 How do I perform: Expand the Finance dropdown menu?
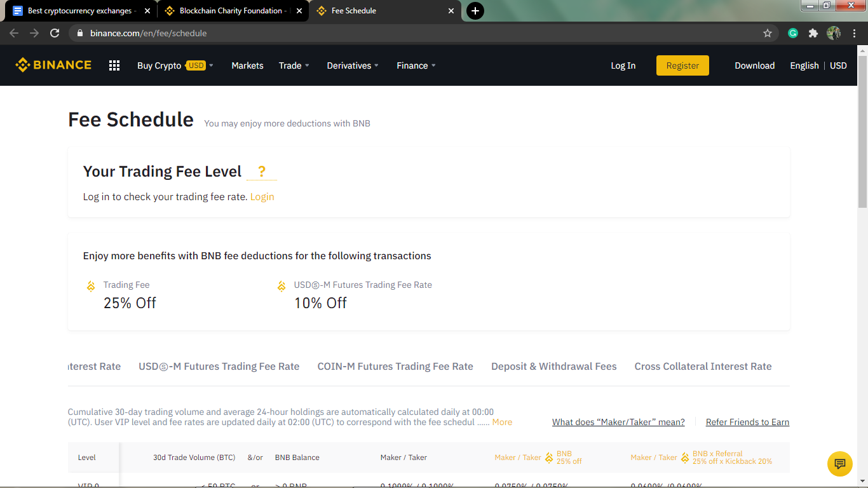point(416,65)
